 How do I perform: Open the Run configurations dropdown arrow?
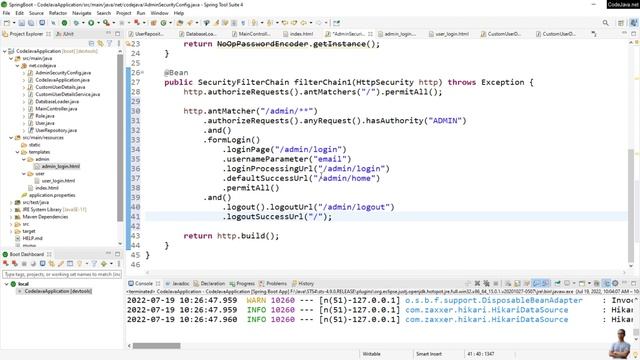pyautogui.click(x=98, y=23)
